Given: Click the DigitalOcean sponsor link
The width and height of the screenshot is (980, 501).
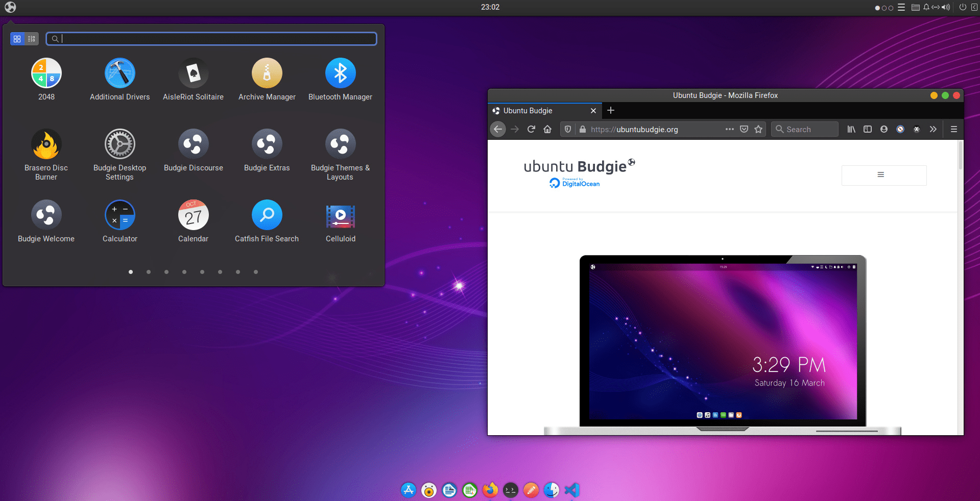Looking at the screenshot, I should (x=575, y=183).
